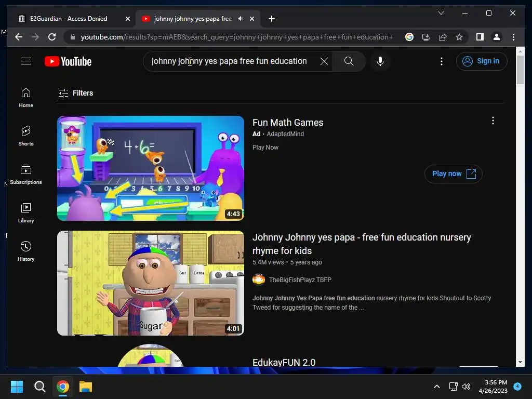Toggle the Chrome side panel
Screen dimensions: 532x399
tap(480, 37)
